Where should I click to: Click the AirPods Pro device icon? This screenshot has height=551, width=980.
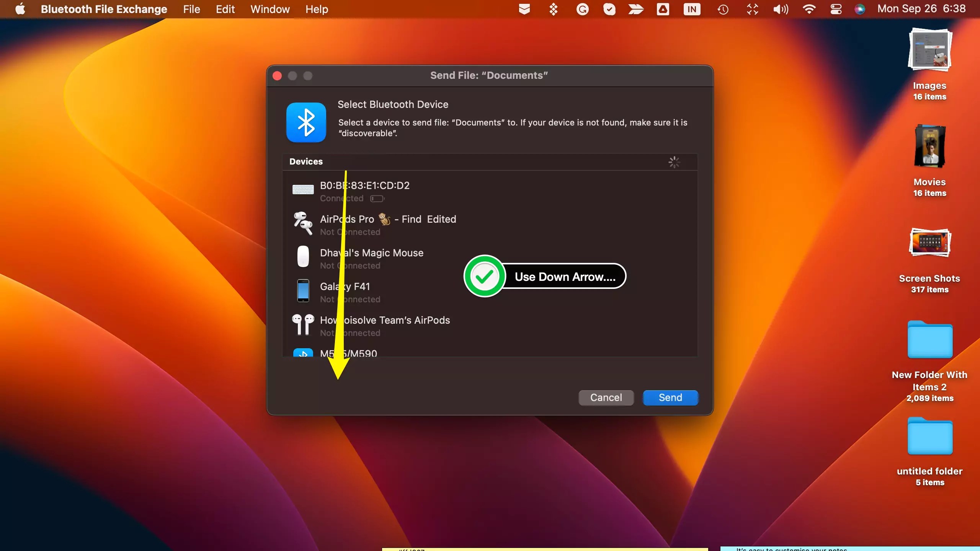pyautogui.click(x=302, y=223)
